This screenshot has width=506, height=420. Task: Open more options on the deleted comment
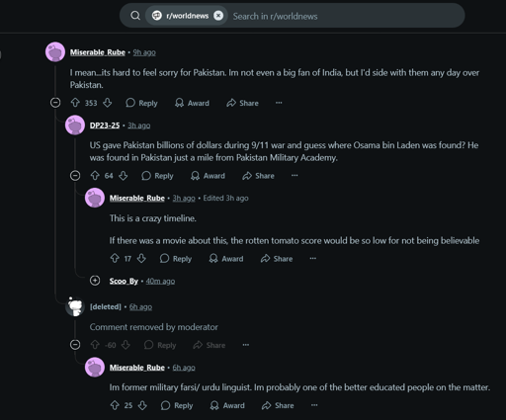click(x=246, y=345)
